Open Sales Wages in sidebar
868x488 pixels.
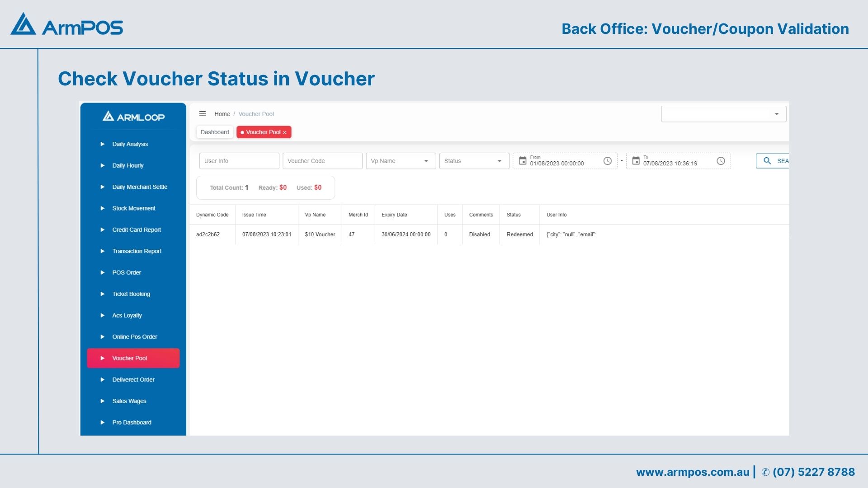click(129, 401)
